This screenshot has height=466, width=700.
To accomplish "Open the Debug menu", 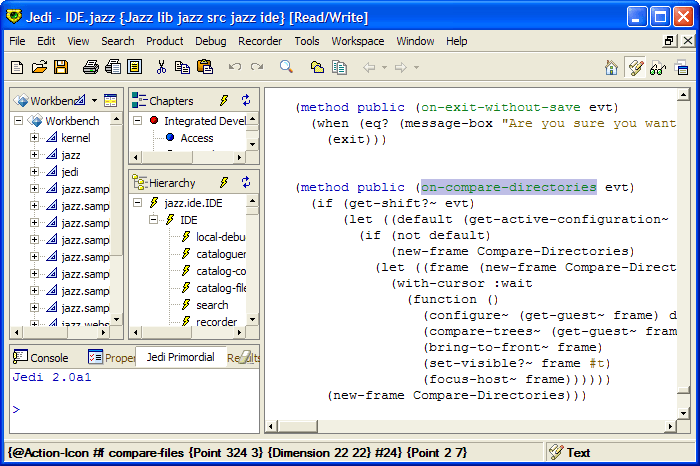I will point(211,41).
